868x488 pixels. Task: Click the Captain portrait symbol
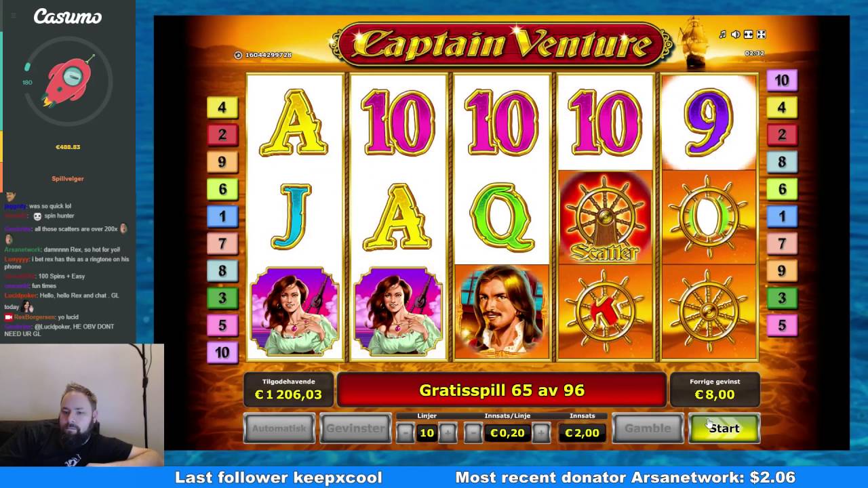(502, 312)
